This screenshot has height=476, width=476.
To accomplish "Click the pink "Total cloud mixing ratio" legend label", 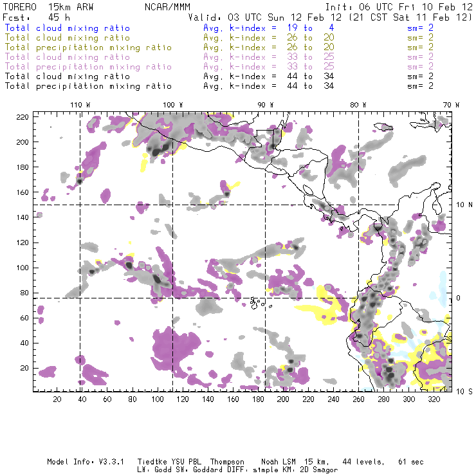I will pyautogui.click(x=68, y=57).
